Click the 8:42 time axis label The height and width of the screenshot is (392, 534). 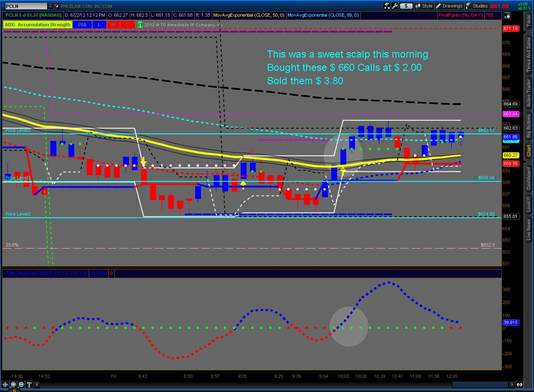pyautogui.click(x=143, y=376)
